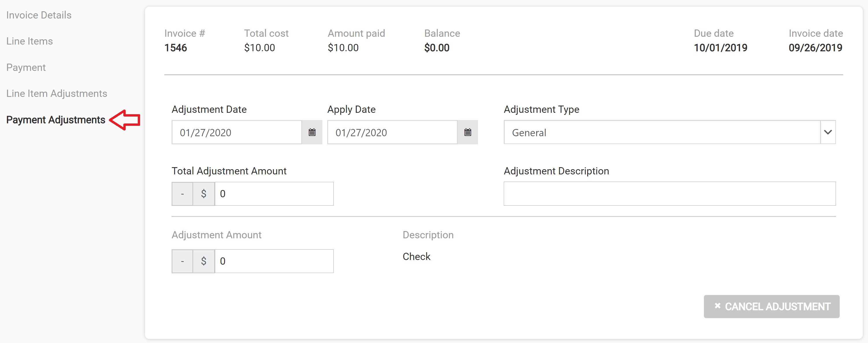Select the Payment section in sidebar
Viewport: 868px width, 343px height.
26,67
